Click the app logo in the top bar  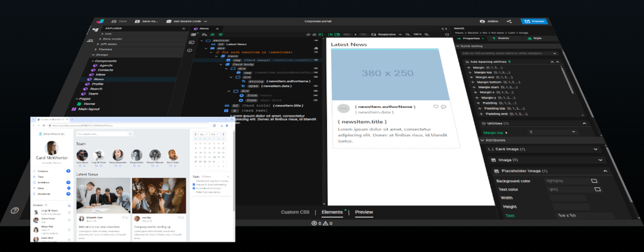tap(100, 21)
